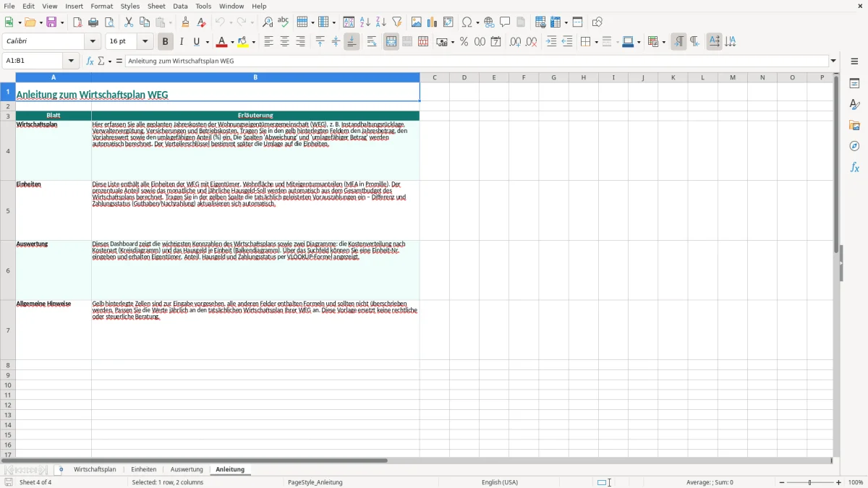Viewport: 868px width, 488px height.
Task: Toggle Align Left
Action: (x=268, y=42)
